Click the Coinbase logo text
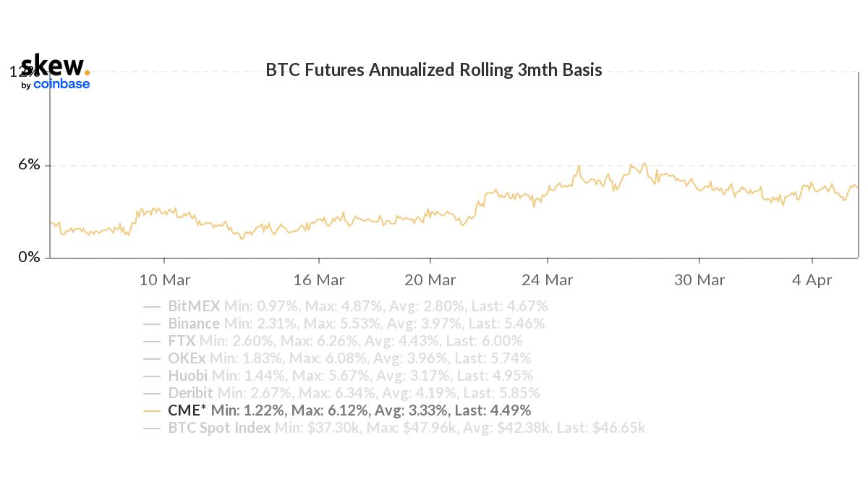This screenshot has height=485, width=868. pos(61,84)
